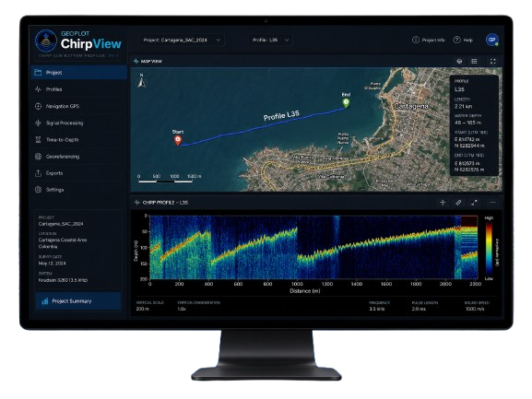Open the GP user avatar
This screenshot has width=532, height=399.
click(491, 40)
